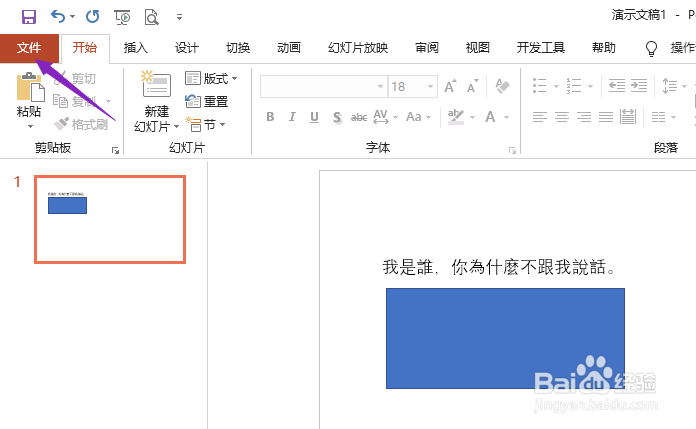Toggle Italic formatting
This screenshot has width=696, height=429.
tap(292, 117)
